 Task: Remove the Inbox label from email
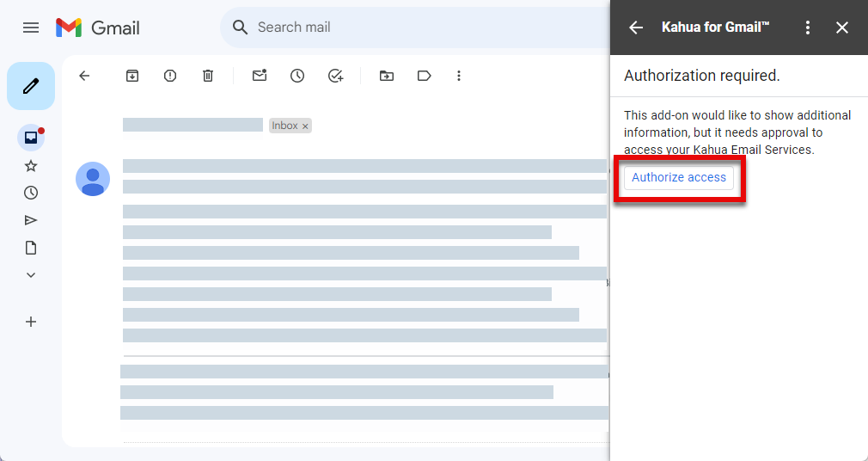coord(305,126)
